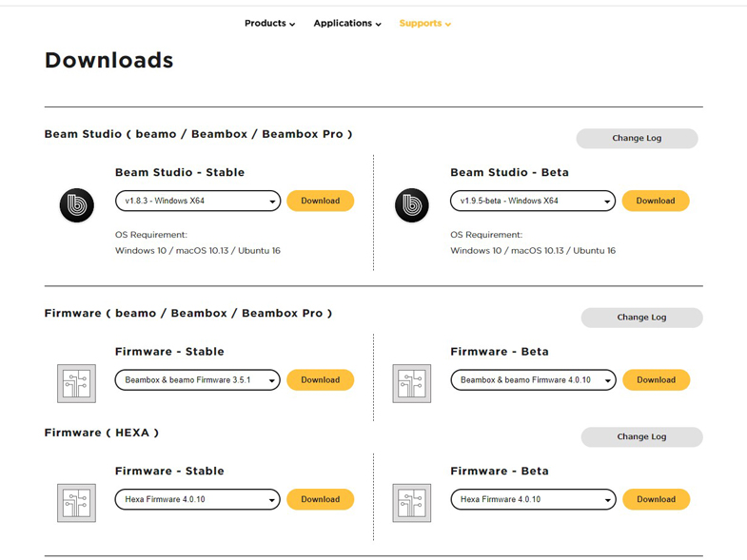Open the Applications menu
The height and width of the screenshot is (560, 747).
coord(347,24)
